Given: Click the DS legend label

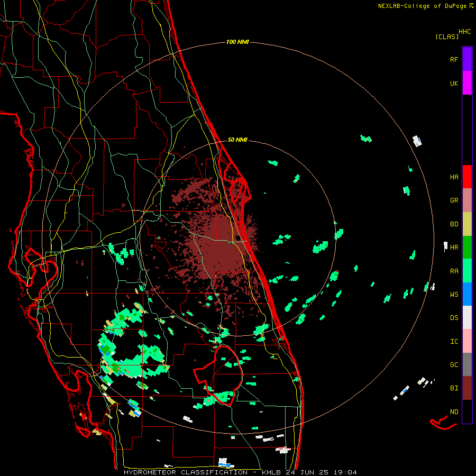Looking at the screenshot, I should (454, 318).
